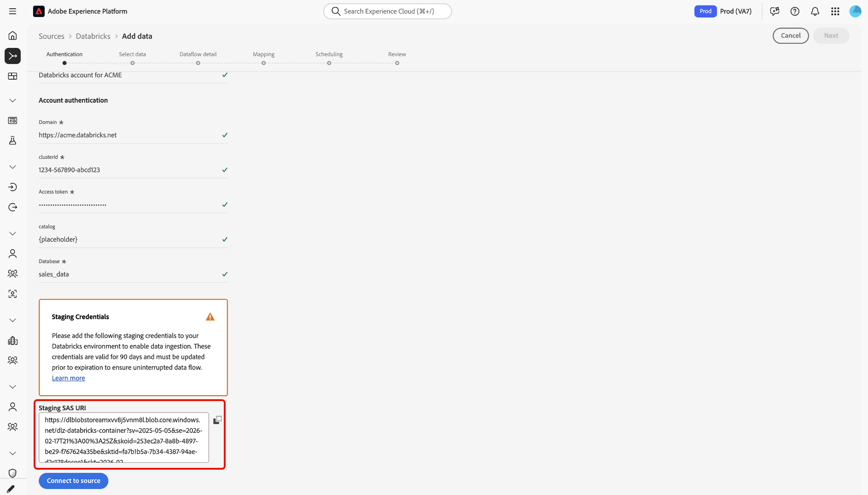
Task: Click the 'Add data' breadcrumb title
Action: coord(137,36)
